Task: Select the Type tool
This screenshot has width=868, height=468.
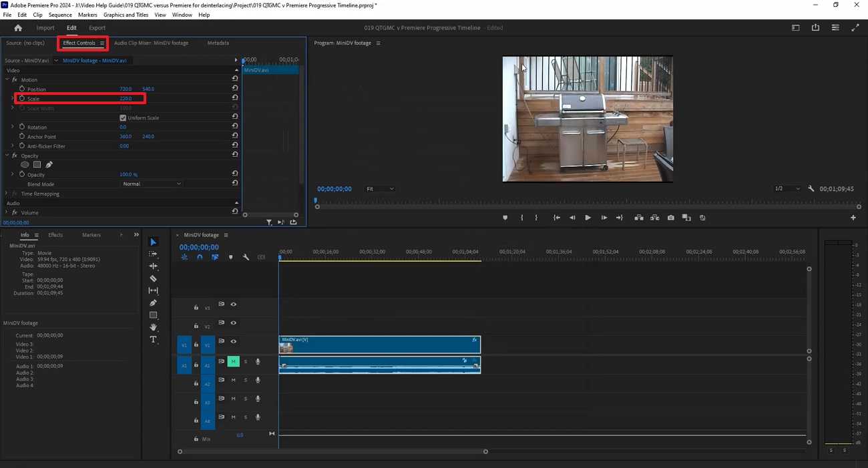Action: coord(153,340)
